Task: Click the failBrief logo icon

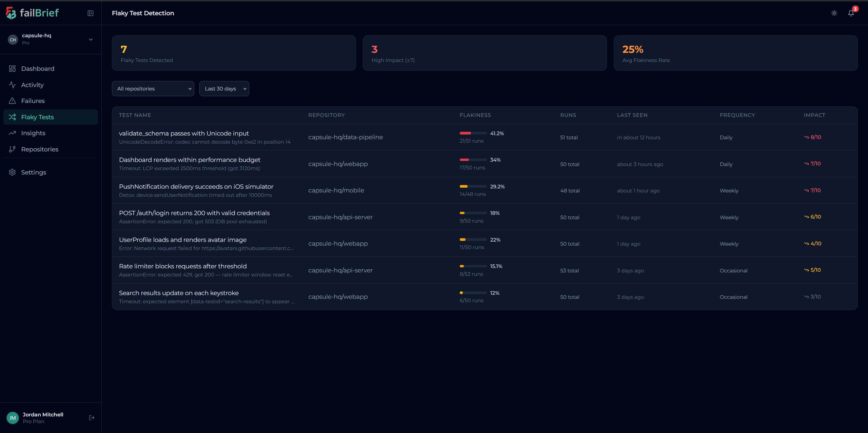Action: [11, 13]
